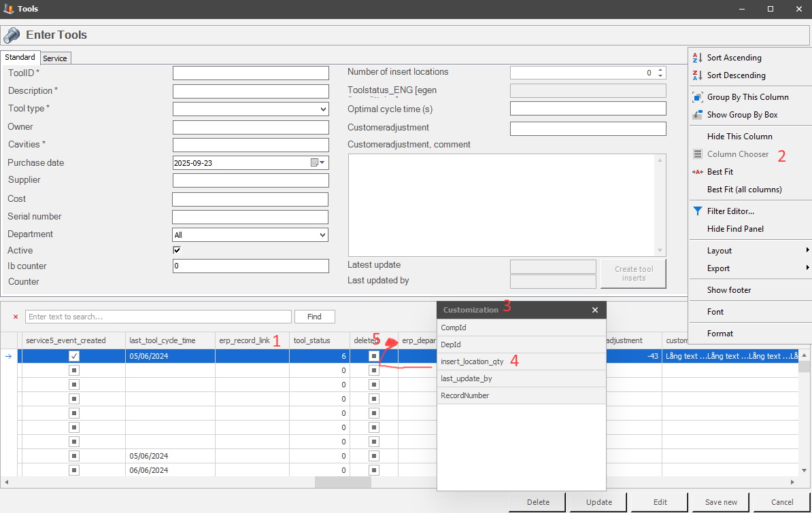Viewport: 812px width, 513px height.
Task: Switch to the Service tab
Action: coord(55,58)
